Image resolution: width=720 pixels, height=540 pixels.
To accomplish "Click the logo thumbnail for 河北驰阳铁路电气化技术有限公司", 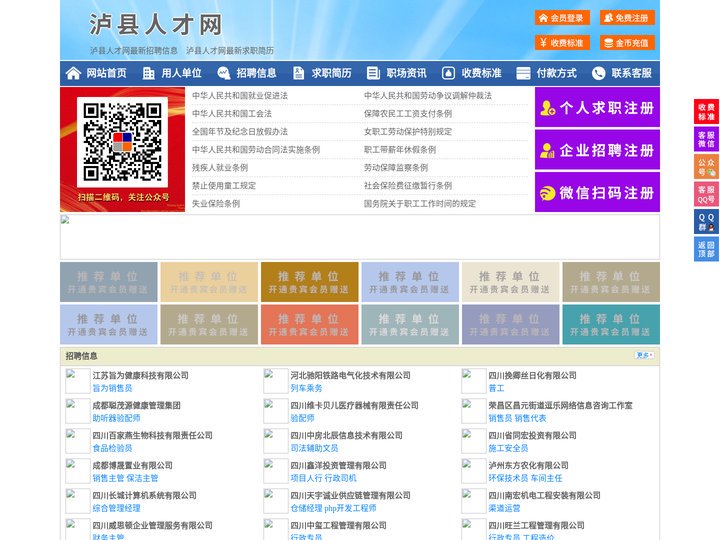I will click(276, 381).
